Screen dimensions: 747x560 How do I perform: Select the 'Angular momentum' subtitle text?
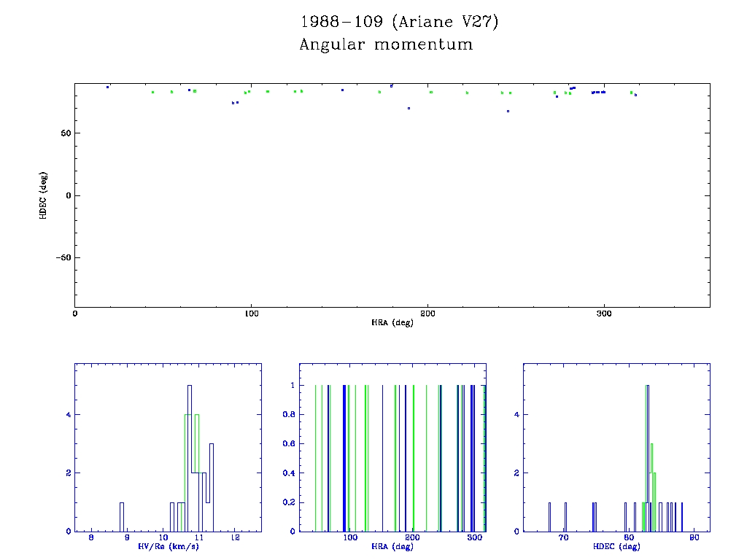pos(386,45)
